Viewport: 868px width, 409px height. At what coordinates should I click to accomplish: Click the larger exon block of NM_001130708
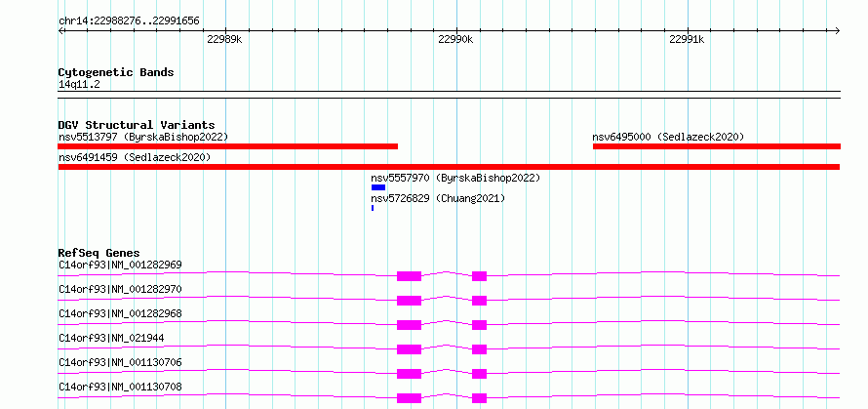[409, 398]
